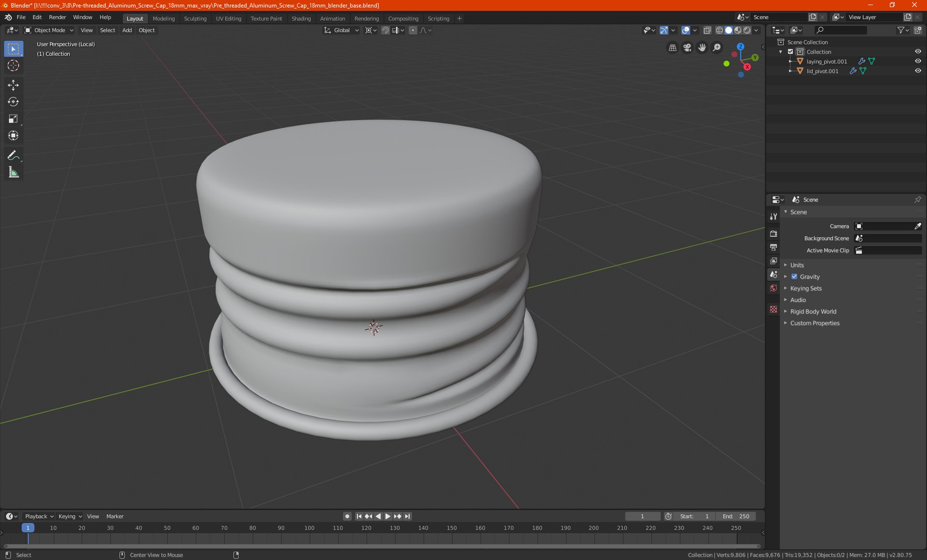Screen dimensions: 927x560
Task: Expand the Units panel
Action: click(x=797, y=265)
